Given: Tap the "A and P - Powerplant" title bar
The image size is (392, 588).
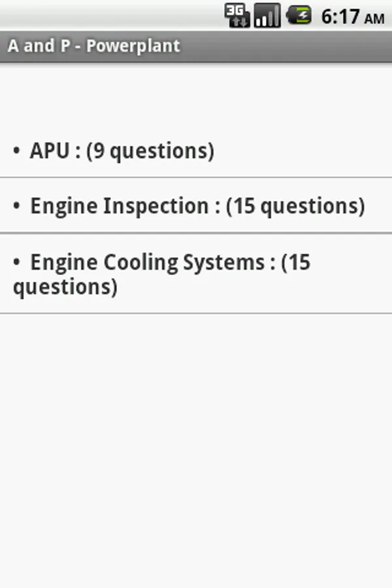Looking at the screenshot, I should (x=196, y=47).
